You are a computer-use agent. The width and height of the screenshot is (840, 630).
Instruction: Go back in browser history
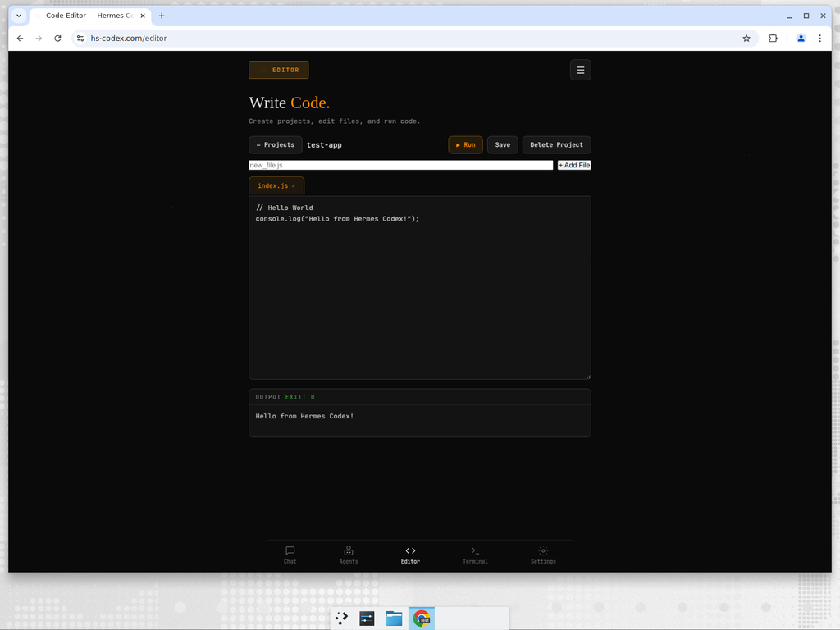coord(20,38)
